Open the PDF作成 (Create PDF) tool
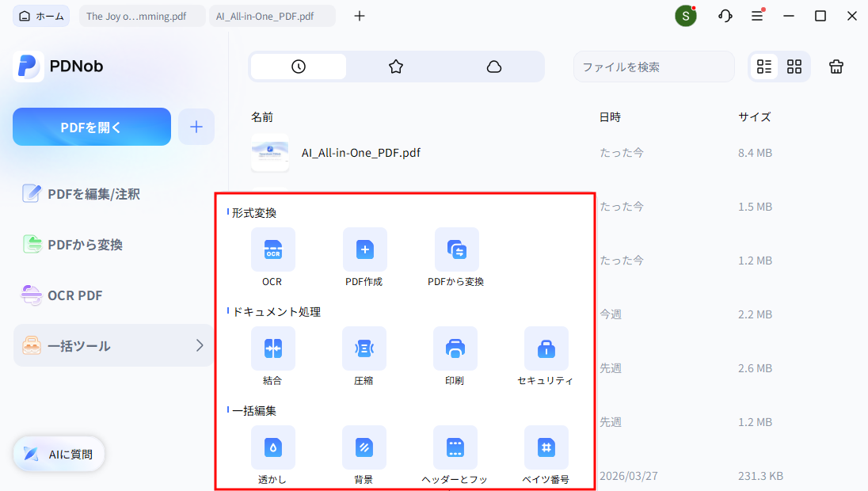Image resolution: width=868 pixels, height=491 pixels. [364, 249]
